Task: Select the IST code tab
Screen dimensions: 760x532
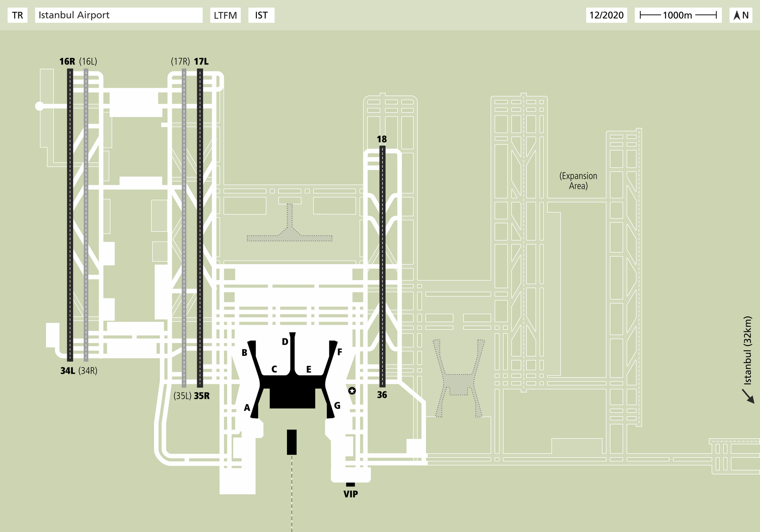Action: click(x=261, y=15)
